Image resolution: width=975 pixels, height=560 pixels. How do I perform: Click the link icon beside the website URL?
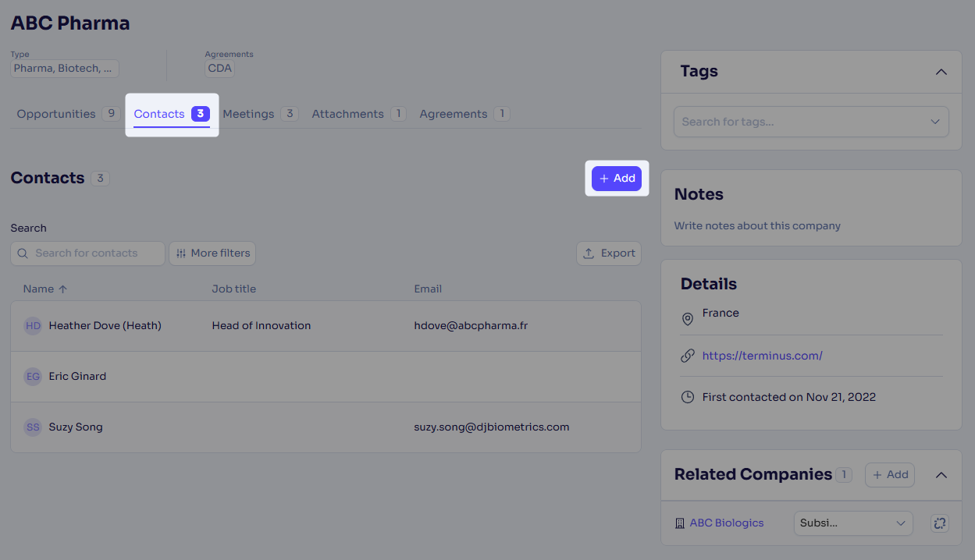point(687,356)
